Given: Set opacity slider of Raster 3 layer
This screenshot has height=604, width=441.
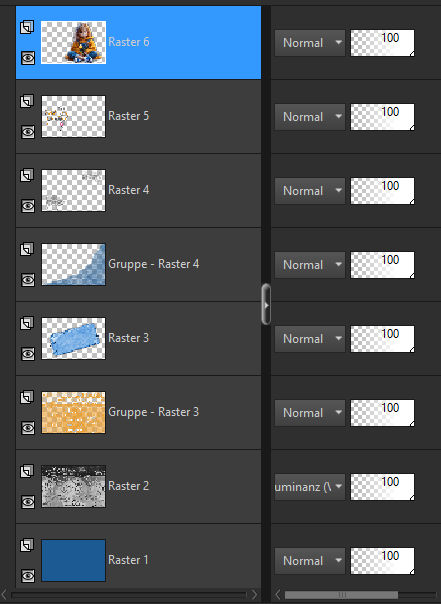Looking at the screenshot, I should tap(382, 339).
